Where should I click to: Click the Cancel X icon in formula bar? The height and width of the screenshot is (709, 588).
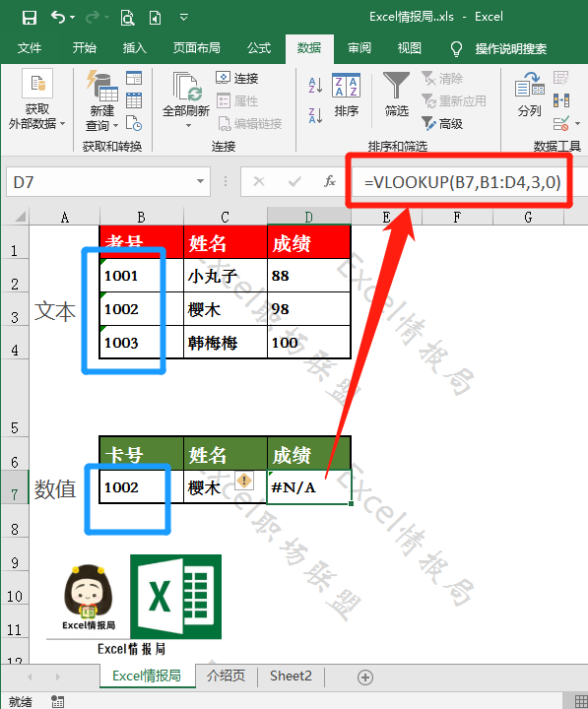pyautogui.click(x=259, y=182)
